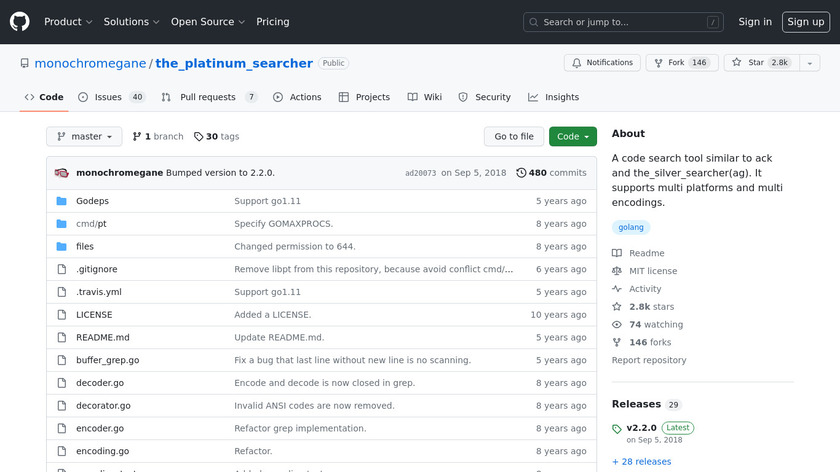Switch to the Issues tab
This screenshot has height=472, width=840.
click(x=111, y=97)
